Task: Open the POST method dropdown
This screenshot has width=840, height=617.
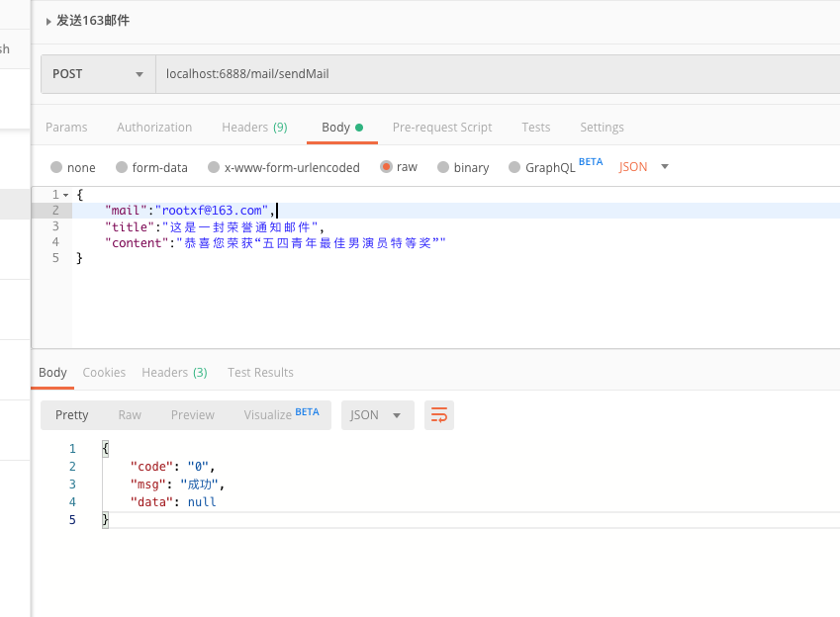Action: click(99, 74)
